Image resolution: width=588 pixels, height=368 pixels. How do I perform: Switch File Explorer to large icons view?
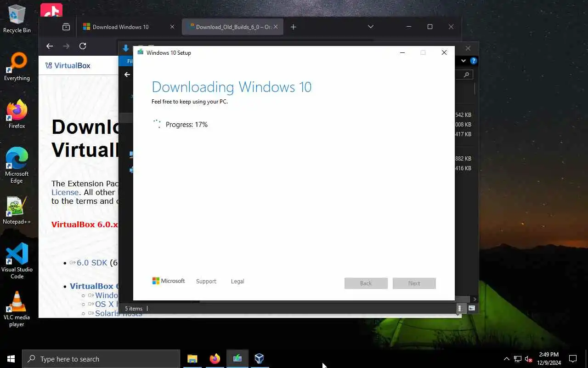(471, 308)
